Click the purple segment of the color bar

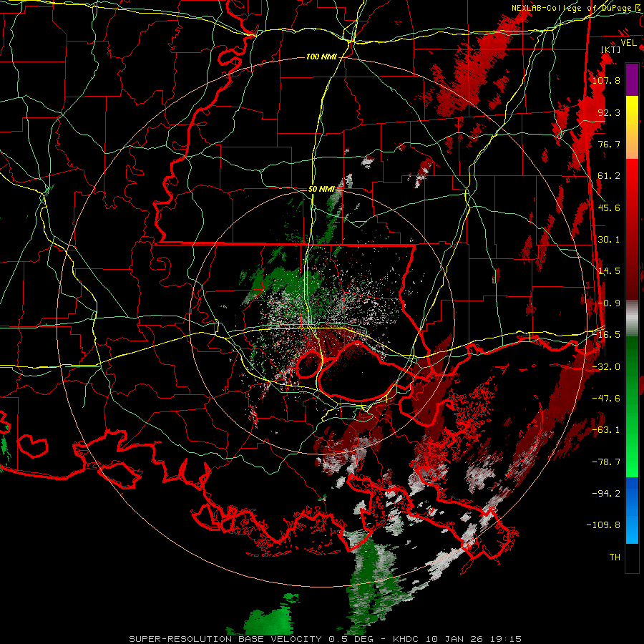tap(632, 79)
